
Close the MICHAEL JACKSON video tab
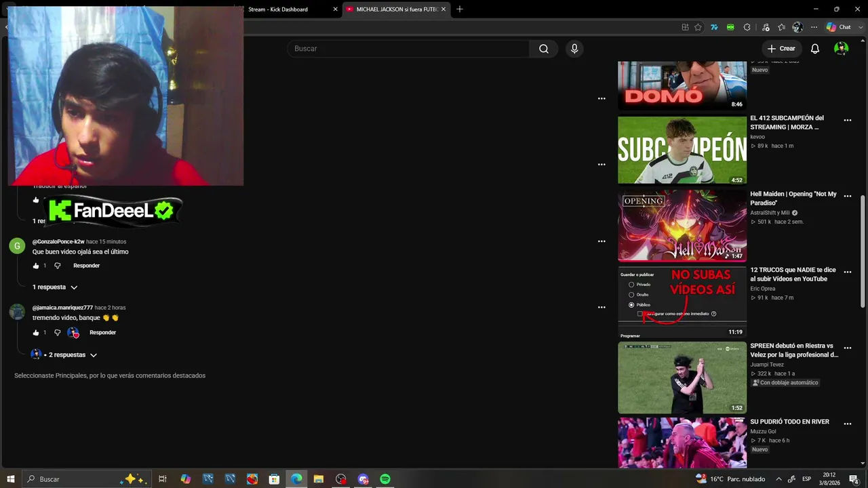[x=443, y=9]
